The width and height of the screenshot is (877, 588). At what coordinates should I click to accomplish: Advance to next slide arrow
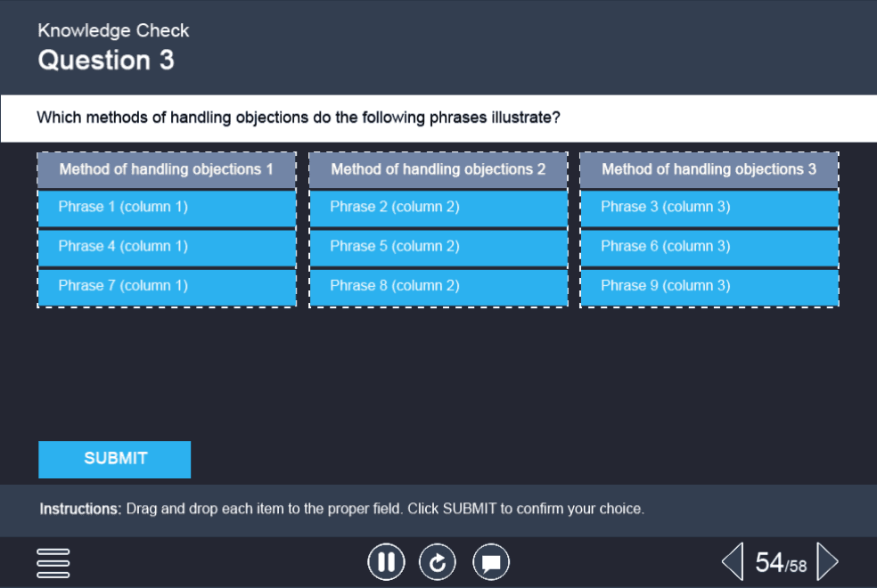[x=827, y=562]
